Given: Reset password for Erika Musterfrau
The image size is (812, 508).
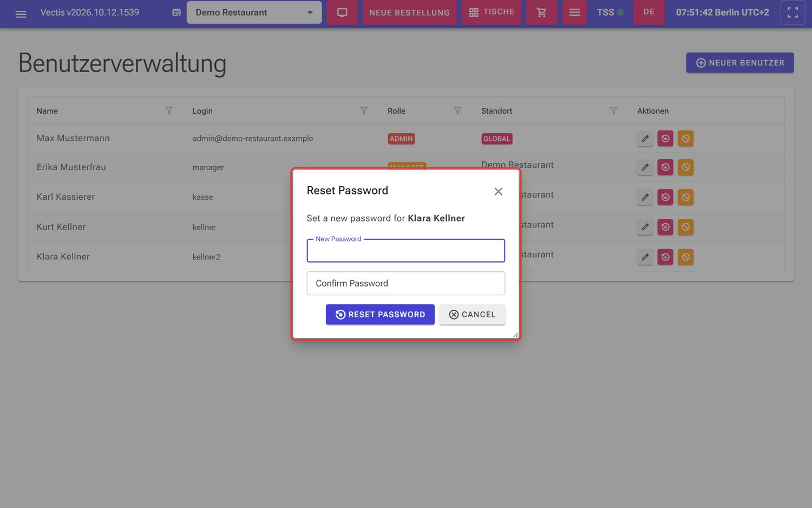Looking at the screenshot, I should [x=665, y=167].
